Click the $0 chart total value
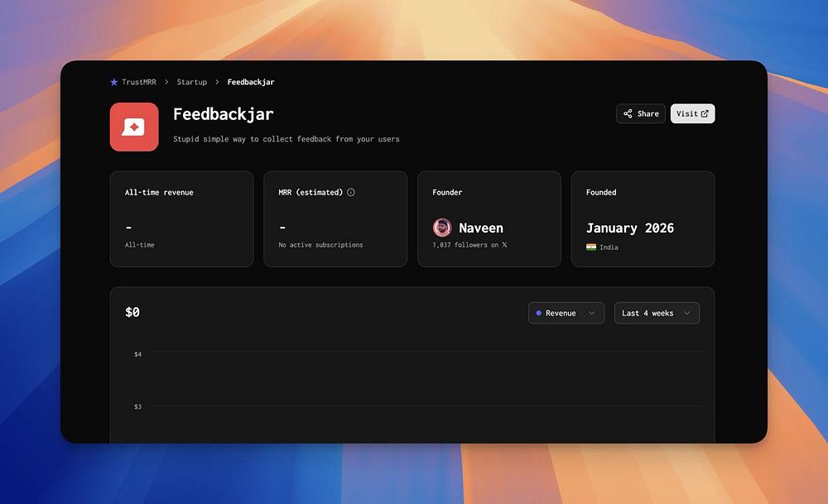828x504 pixels. 132,313
